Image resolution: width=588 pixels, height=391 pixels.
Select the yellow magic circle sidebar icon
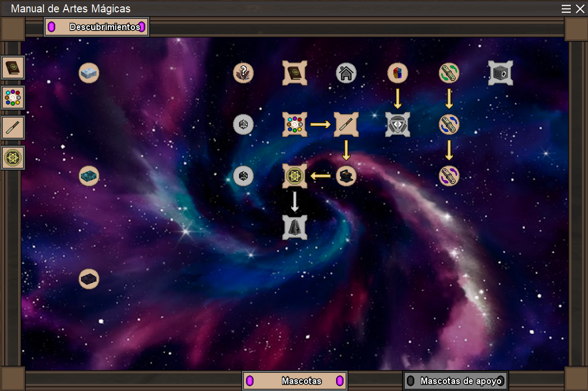click(x=13, y=158)
